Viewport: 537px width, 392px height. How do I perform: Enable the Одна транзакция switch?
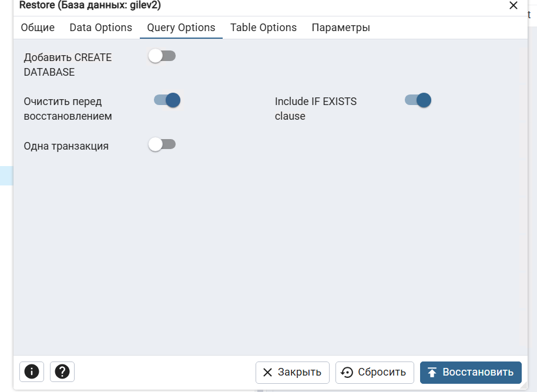(162, 144)
